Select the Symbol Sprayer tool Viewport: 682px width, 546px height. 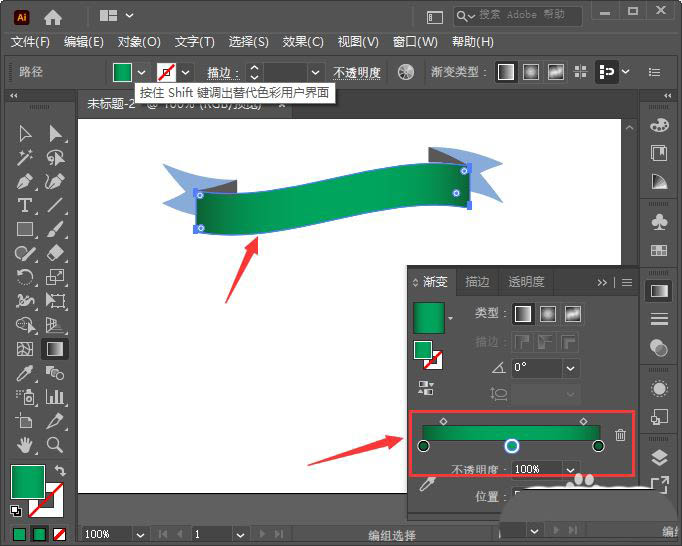click(25, 397)
